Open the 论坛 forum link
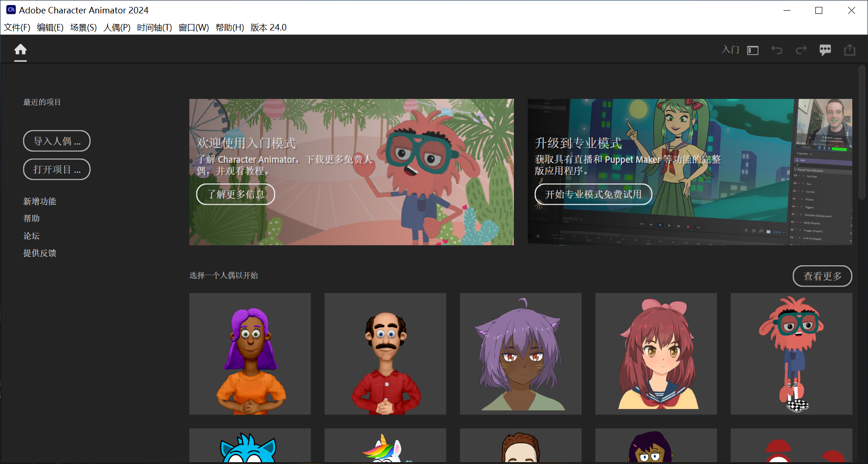The image size is (868, 464). (x=31, y=236)
